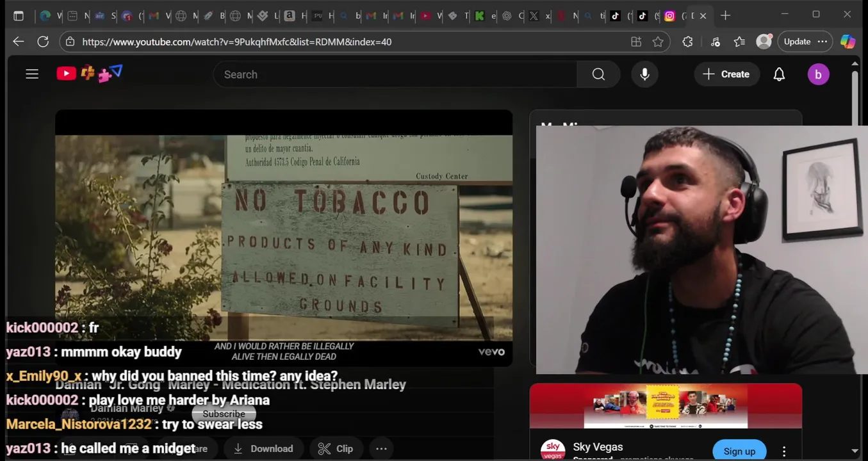Open the media control music-note icon
This screenshot has width=868, height=461.
pos(715,42)
